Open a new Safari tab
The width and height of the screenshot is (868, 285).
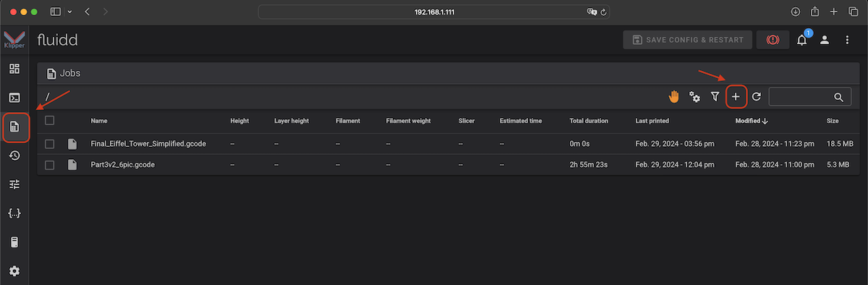click(x=834, y=12)
